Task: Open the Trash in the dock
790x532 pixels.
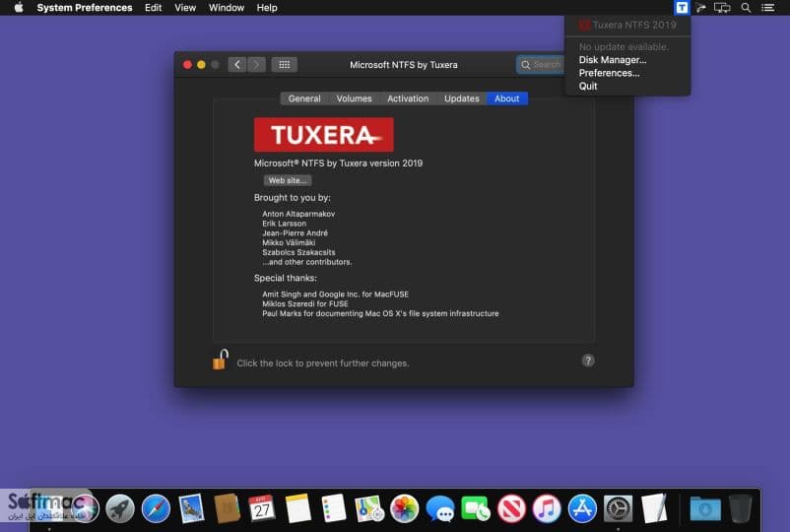Action: [x=740, y=508]
